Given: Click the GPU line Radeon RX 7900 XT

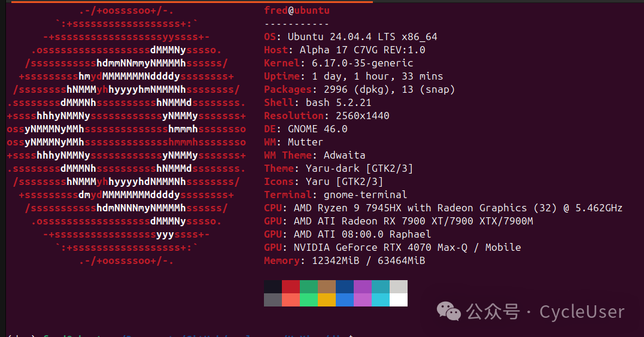Looking at the screenshot, I should point(399,221).
